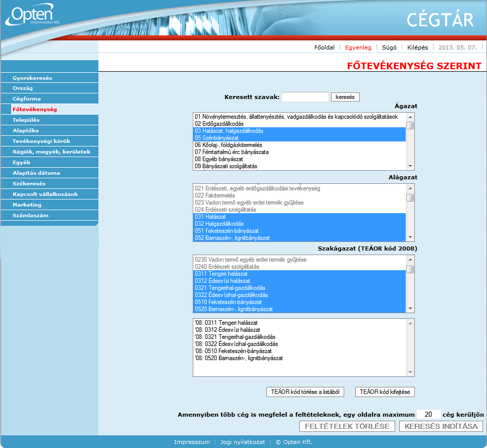Select 02 Erdőgazdálkodás in Ágazat list

click(299, 124)
